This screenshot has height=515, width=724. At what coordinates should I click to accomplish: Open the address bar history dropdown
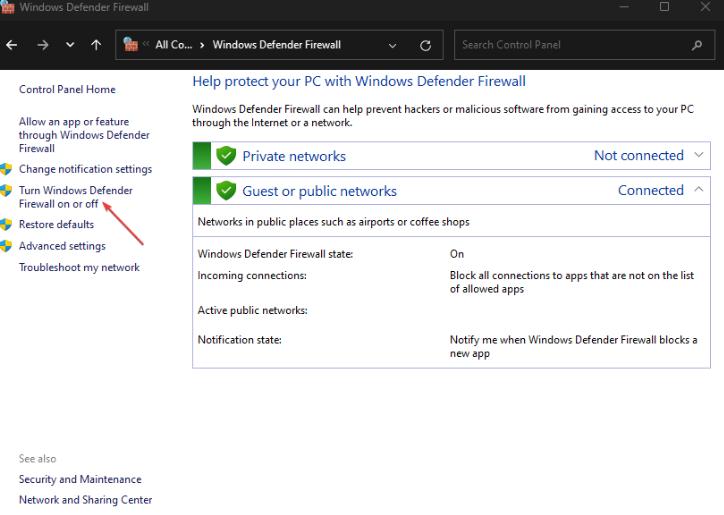tap(392, 45)
